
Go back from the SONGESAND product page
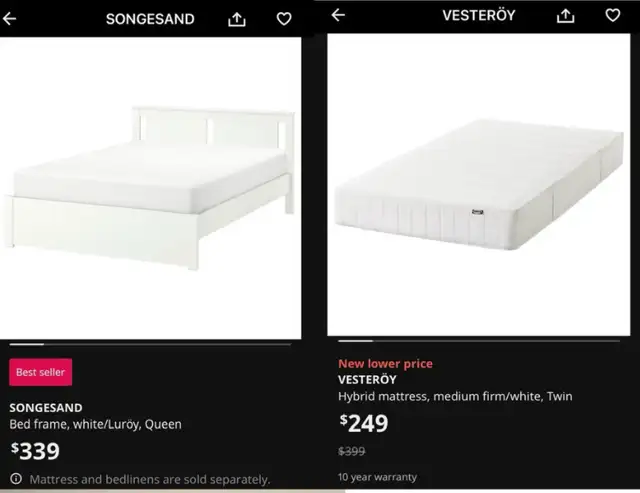pyautogui.click(x=9, y=18)
